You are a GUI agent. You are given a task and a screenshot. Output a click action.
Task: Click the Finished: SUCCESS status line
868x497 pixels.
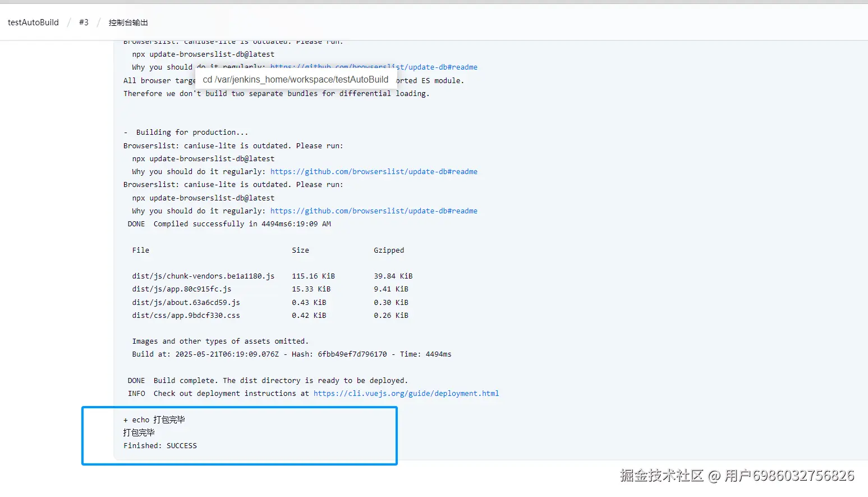[x=160, y=446]
